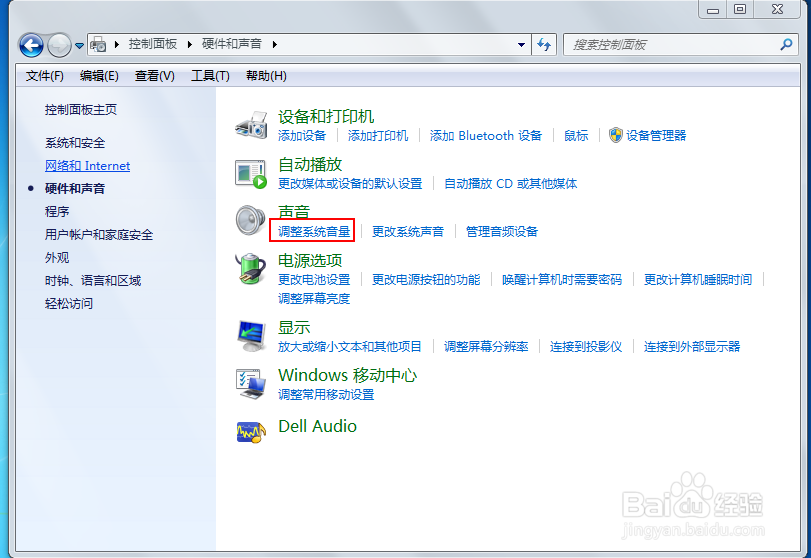Open the 显示 heading

tap(294, 327)
